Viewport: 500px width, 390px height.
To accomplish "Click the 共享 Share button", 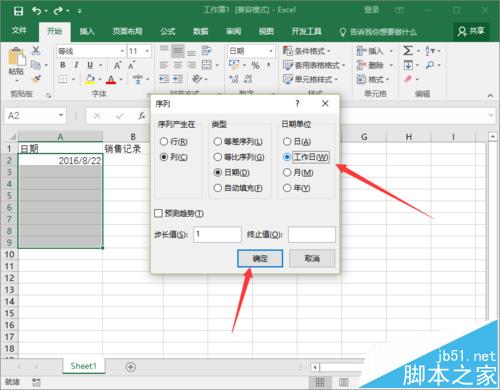I will pos(471,31).
